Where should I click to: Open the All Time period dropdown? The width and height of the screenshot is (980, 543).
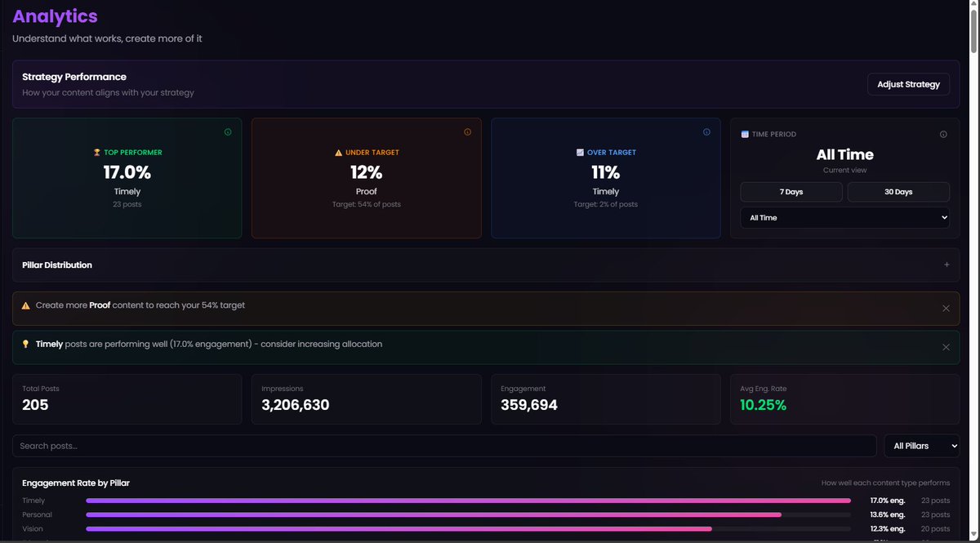point(845,218)
